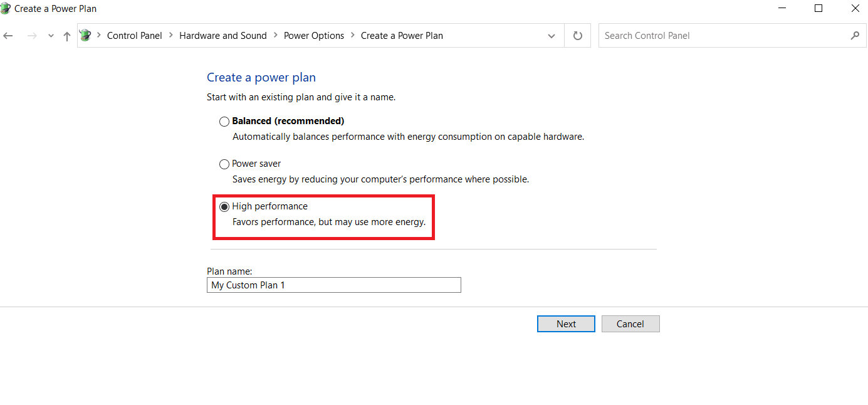Screen dimensions: 868x405
Task: Click the Control Panel address bar icon
Action: 85,36
